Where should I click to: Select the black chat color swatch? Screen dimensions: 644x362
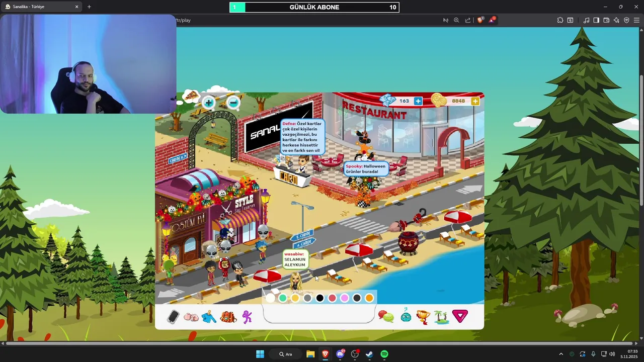coord(319,298)
